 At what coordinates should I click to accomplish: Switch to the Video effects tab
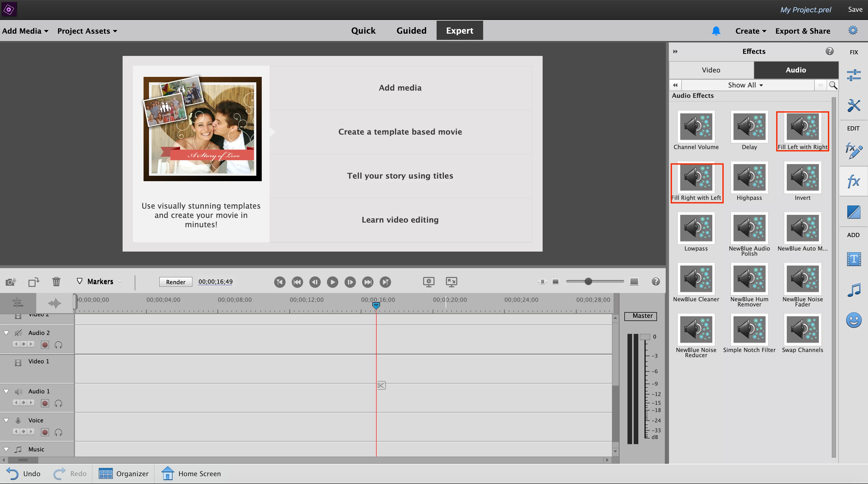(x=711, y=70)
